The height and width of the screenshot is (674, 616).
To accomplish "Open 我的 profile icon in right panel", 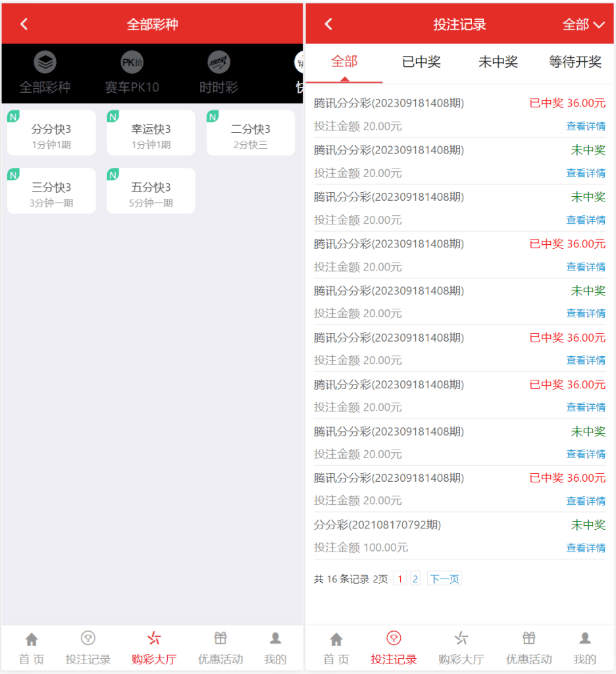I will pos(584,638).
